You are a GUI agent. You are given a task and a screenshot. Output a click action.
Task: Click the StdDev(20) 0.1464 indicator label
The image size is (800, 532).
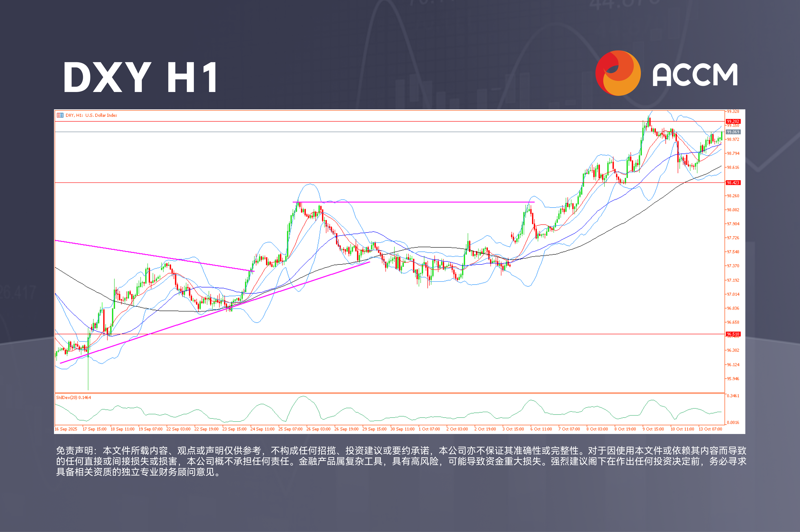73,397
